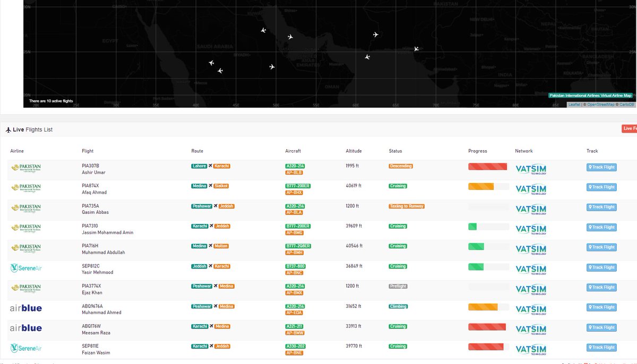
Task: Track Flight PIA874X
Action: point(601,187)
